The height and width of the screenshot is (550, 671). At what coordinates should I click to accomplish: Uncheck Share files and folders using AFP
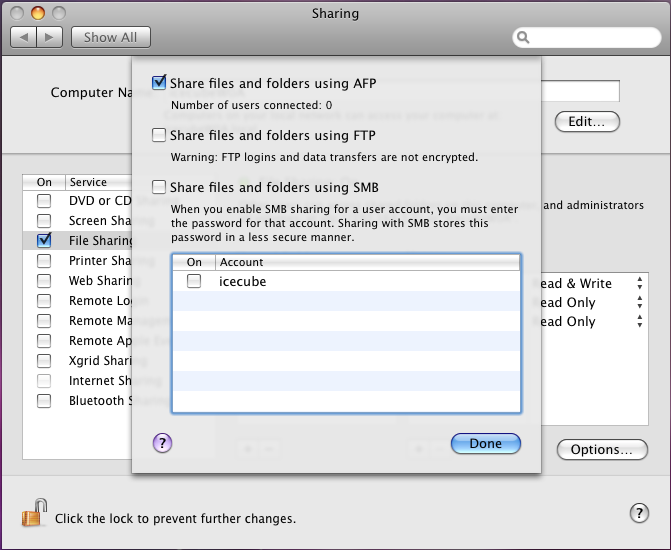tap(159, 83)
